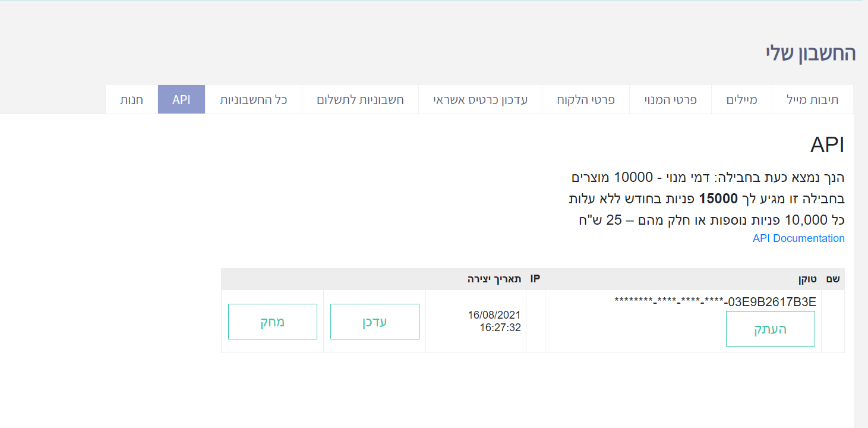This screenshot has height=428, width=868.
Task: Click the טוקן column header
Action: pos(807,279)
